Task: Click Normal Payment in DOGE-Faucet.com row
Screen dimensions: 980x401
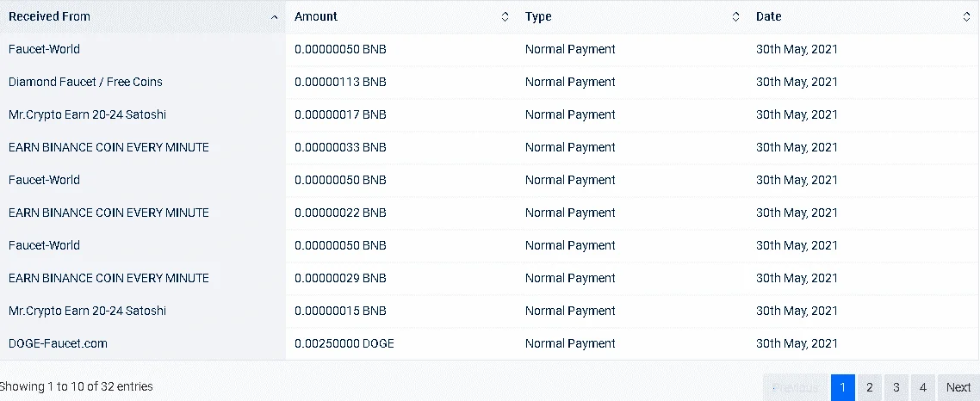Action: pyautogui.click(x=570, y=343)
